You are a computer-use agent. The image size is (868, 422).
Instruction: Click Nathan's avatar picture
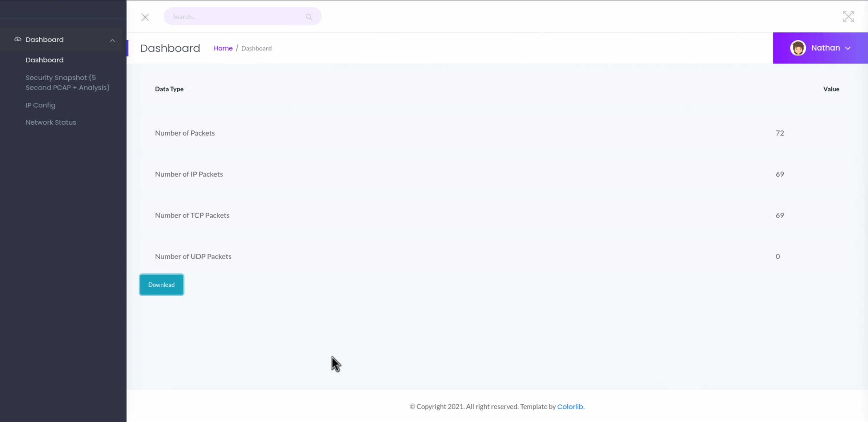pos(798,48)
